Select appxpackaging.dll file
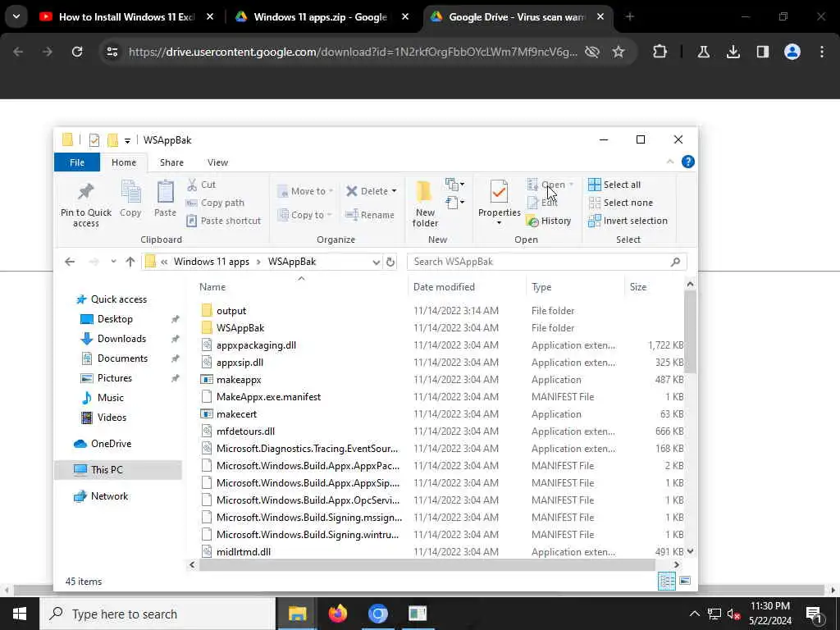Viewport: 840px width, 630px height. (256, 345)
